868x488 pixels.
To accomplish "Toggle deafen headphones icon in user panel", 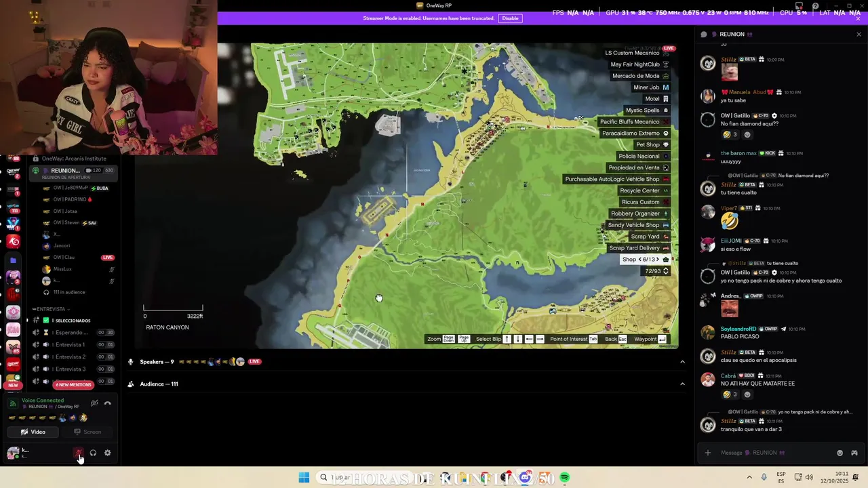I will [x=93, y=453].
